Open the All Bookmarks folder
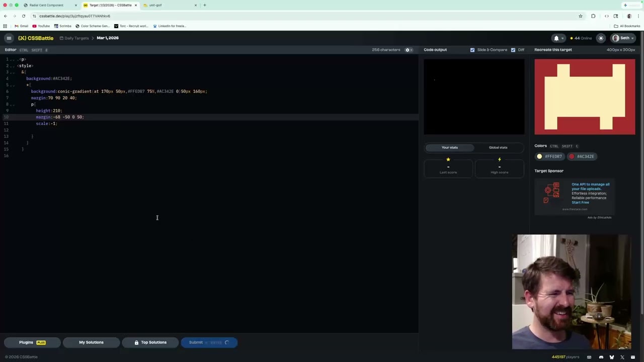Viewport: 644px width, 362px height. click(x=627, y=26)
